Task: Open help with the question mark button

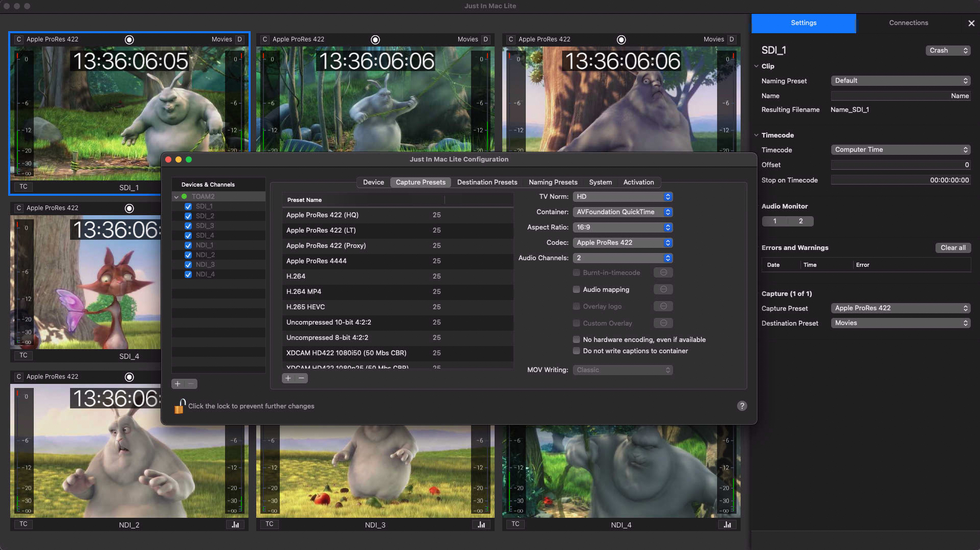Action: coord(742,406)
